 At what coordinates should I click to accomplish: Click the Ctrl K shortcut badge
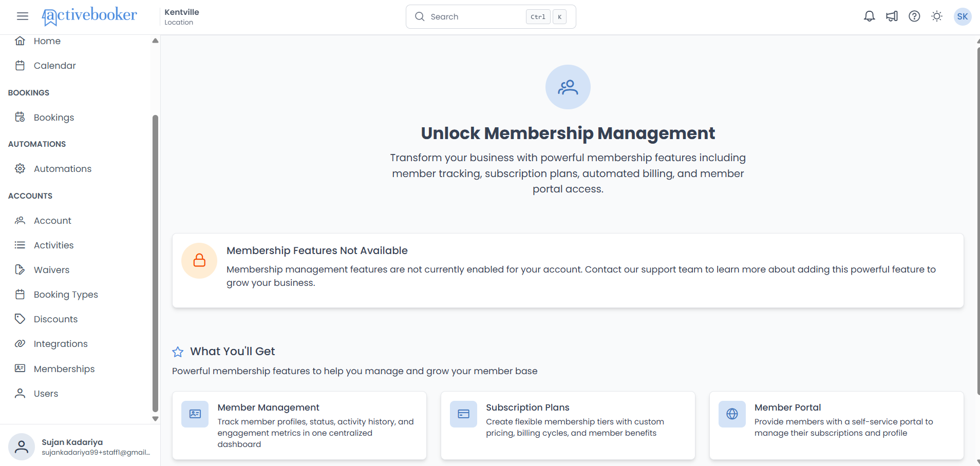546,17
